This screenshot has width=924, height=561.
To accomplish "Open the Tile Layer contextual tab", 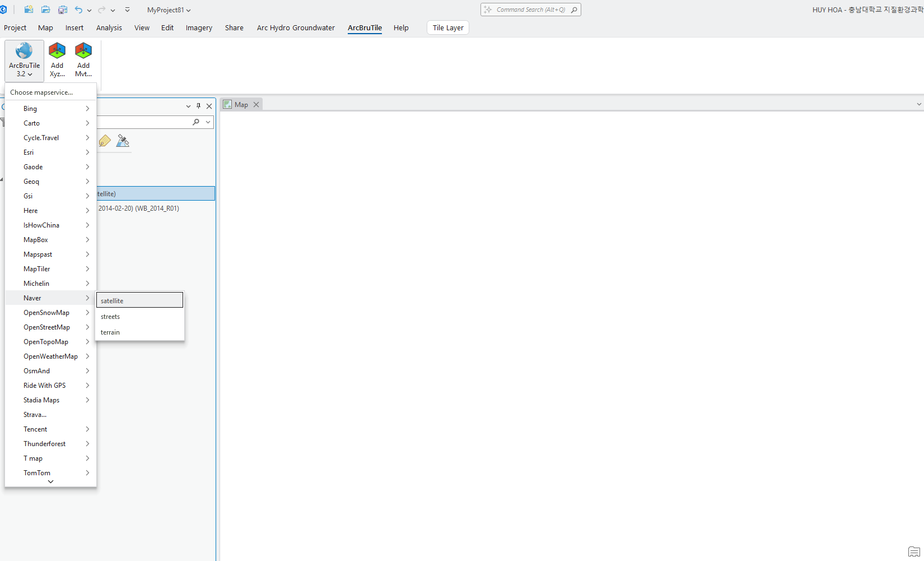I will coord(448,27).
